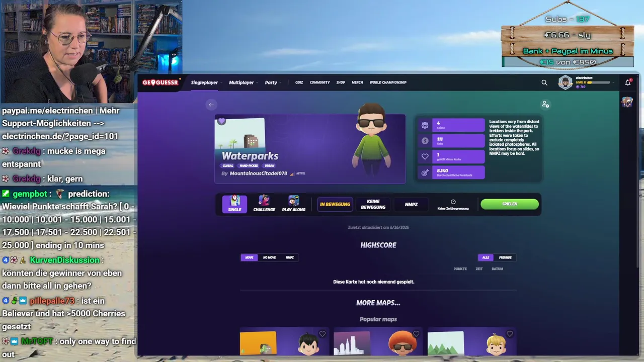
Task: Click the target icon for average score
Action: point(425,172)
